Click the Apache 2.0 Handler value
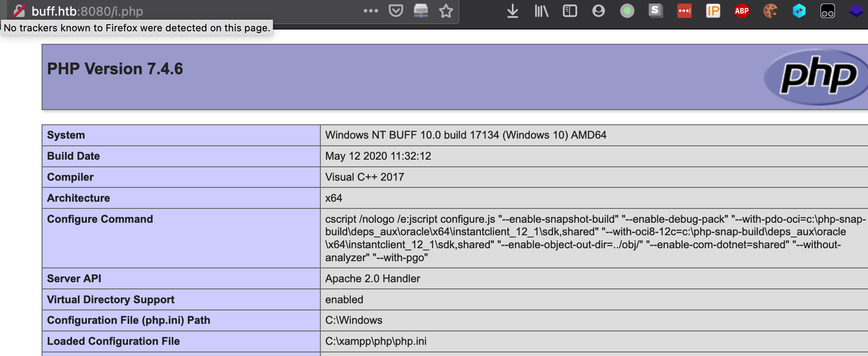This screenshot has width=868, height=356. pos(373,279)
